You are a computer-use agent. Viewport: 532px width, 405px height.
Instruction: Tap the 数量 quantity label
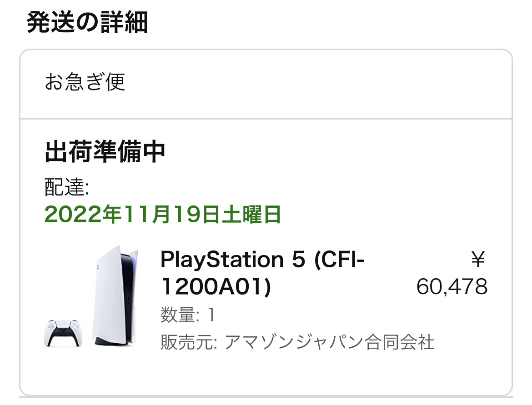coord(178,315)
